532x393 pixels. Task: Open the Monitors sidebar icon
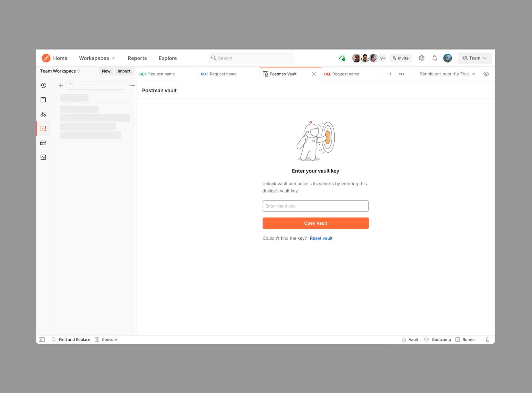pos(43,157)
